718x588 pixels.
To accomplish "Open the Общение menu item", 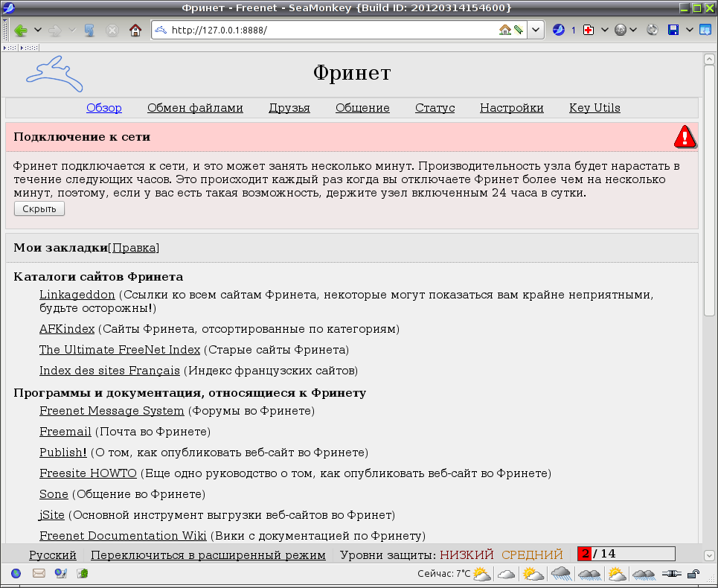I will pos(362,108).
